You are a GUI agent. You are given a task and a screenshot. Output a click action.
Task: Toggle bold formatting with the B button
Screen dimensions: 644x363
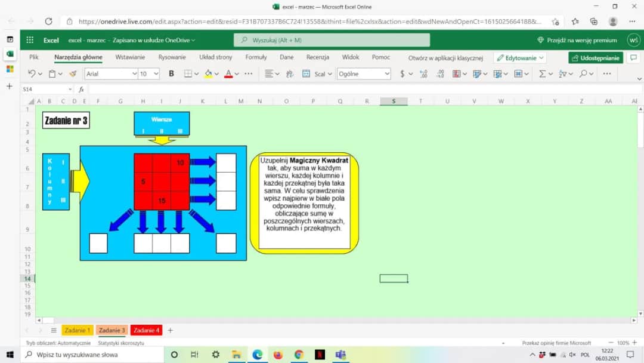point(171,73)
